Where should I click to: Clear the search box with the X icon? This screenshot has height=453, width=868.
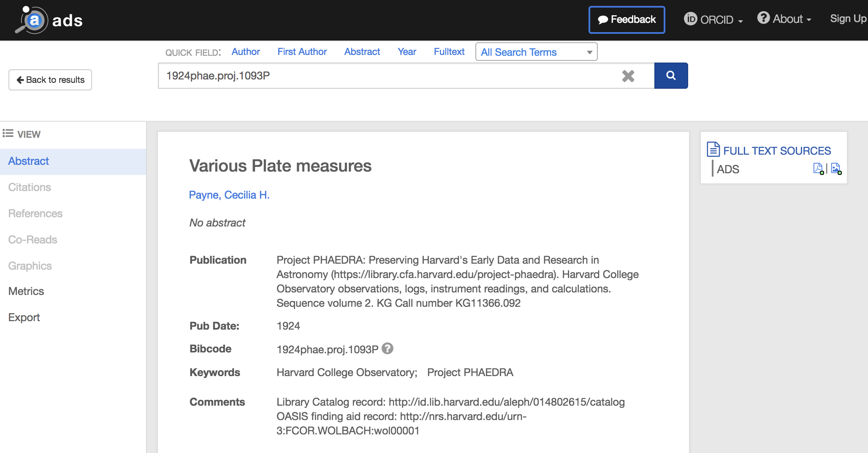628,76
